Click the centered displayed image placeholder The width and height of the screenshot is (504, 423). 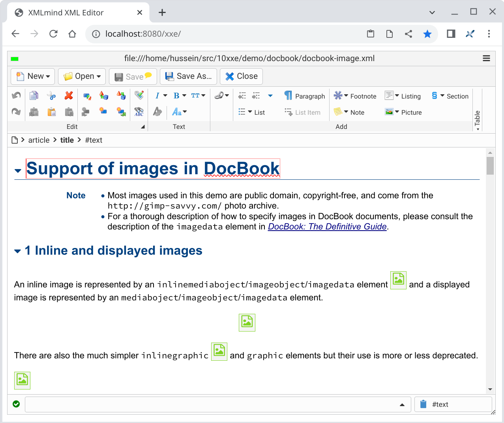tap(247, 322)
